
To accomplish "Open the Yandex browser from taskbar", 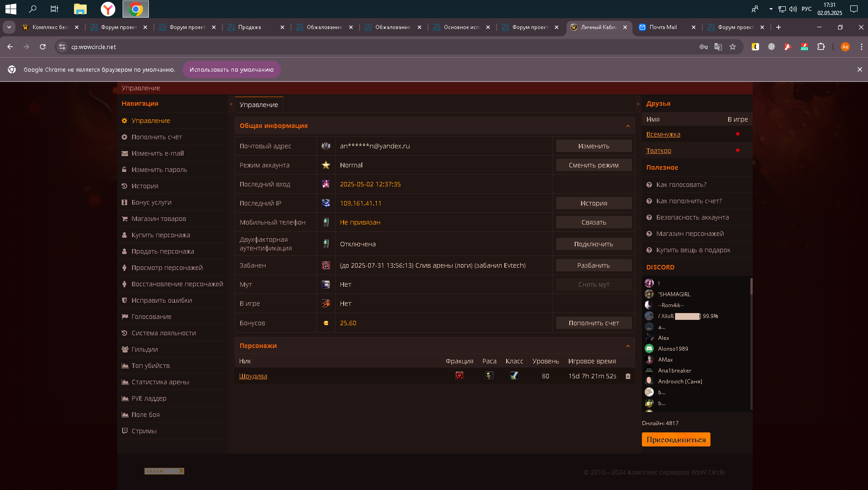I will coord(108,9).
